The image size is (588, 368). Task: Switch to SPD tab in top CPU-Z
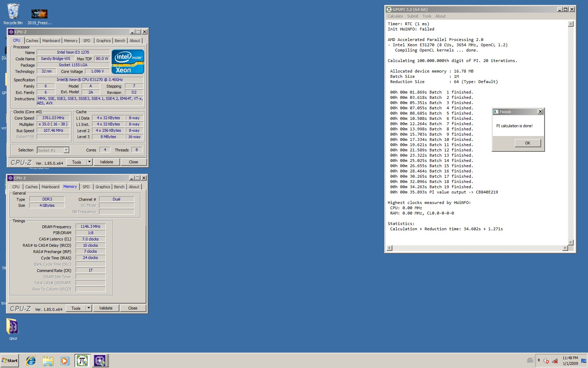87,41
